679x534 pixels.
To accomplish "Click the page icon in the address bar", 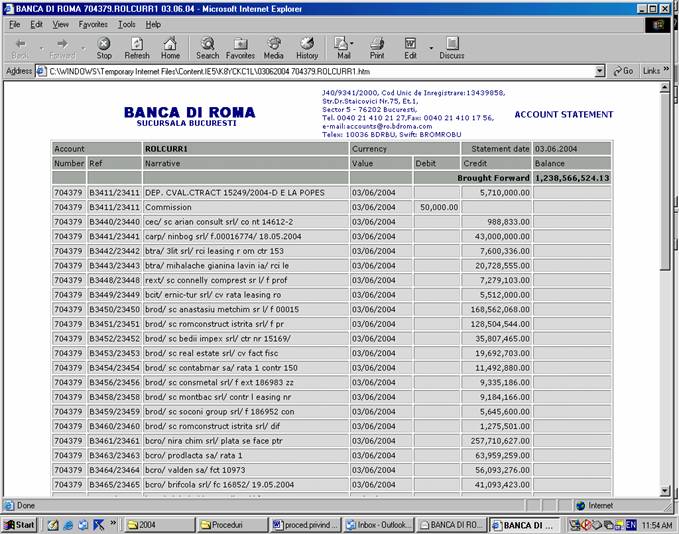I will (42, 71).
